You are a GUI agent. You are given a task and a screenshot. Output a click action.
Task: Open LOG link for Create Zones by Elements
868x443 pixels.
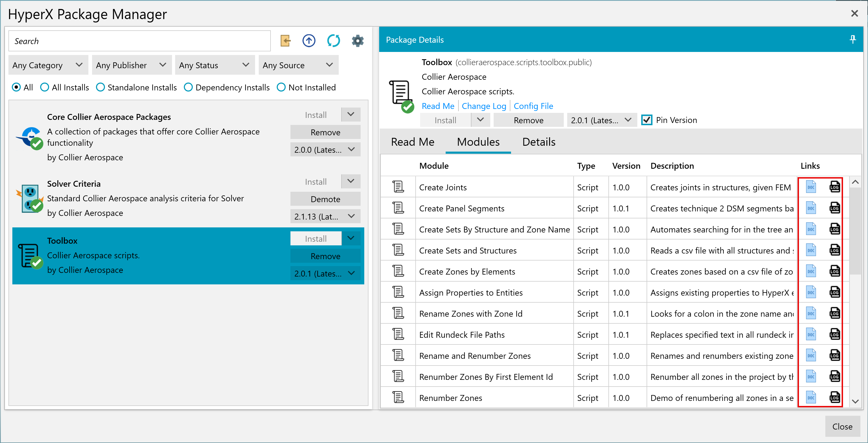coord(834,271)
